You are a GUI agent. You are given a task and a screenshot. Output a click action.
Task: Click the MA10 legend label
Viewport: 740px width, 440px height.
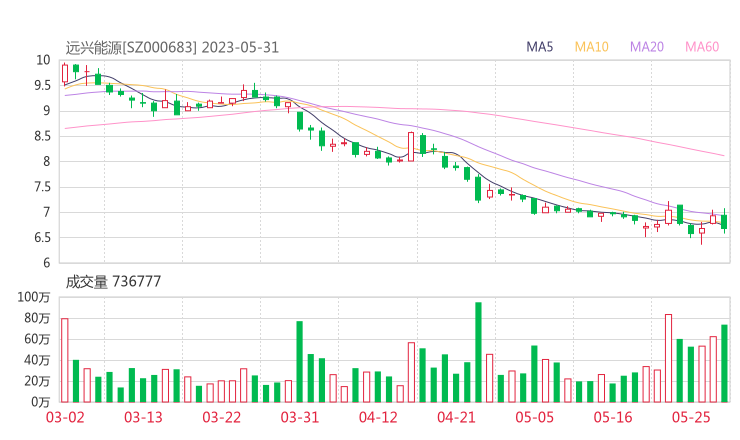coord(591,47)
